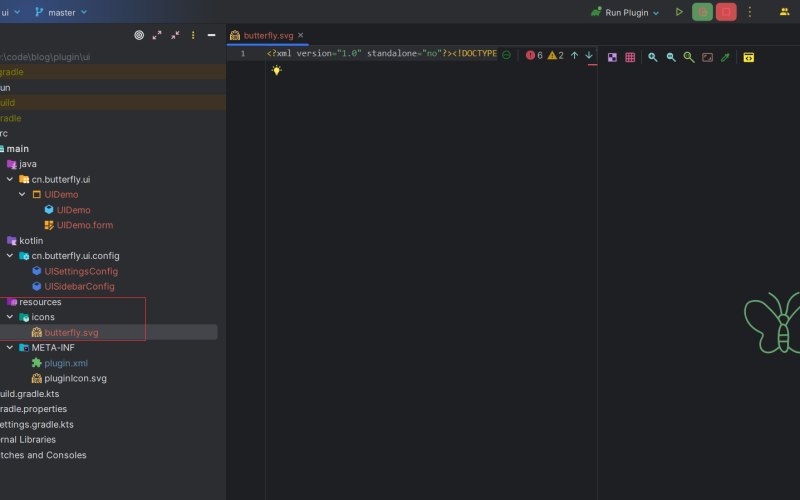Collapse all nodes in the Project panel
This screenshot has height=500, width=800.
point(175,35)
